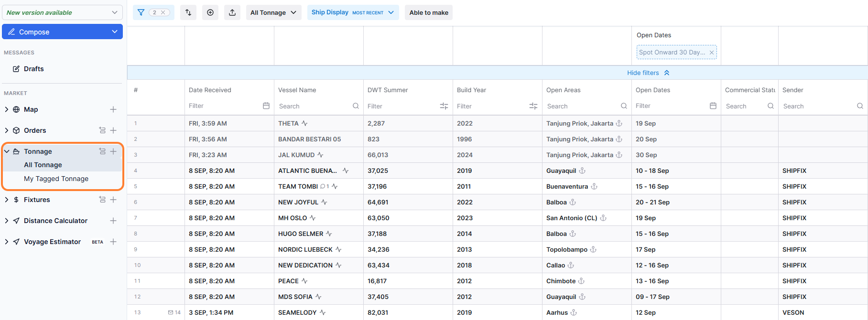Open the Date Received calendar picker icon
Image resolution: width=868 pixels, height=320 pixels.
[266, 106]
